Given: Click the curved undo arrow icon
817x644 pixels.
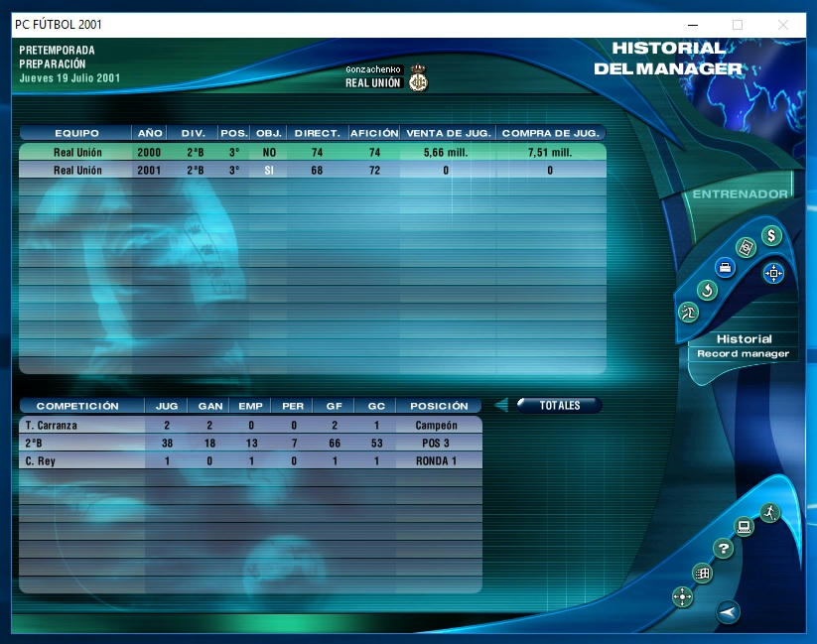Looking at the screenshot, I should (x=707, y=290).
